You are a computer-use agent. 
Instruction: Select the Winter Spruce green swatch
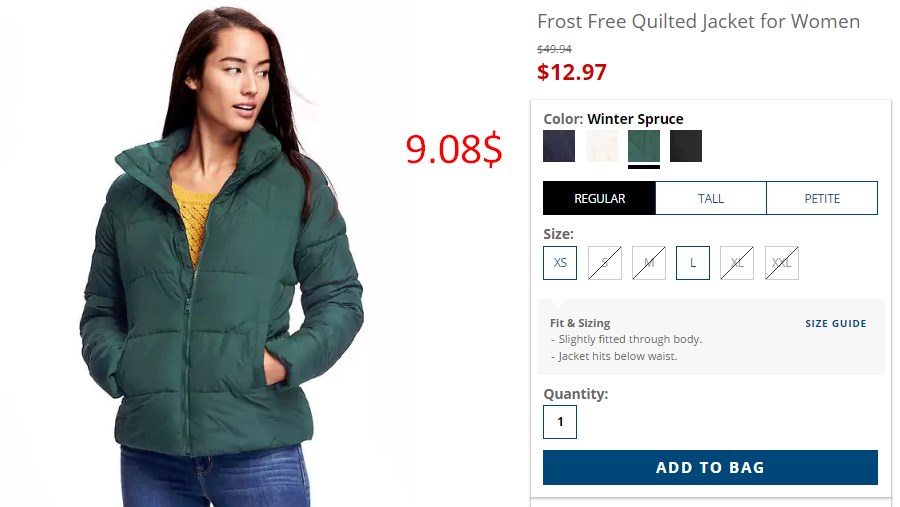[x=643, y=146]
